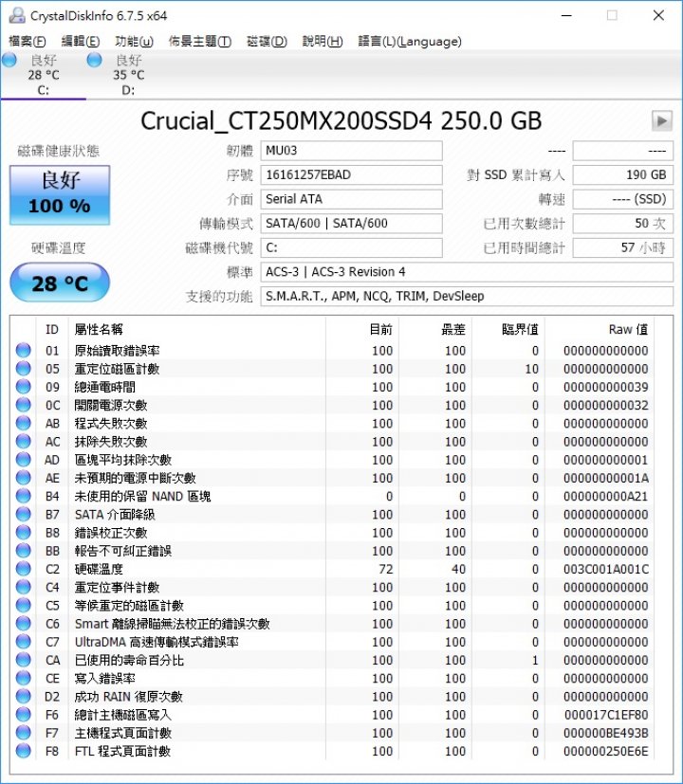The width and height of the screenshot is (683, 784).
Task: Click the status icon for attribute B7
Action: pyautogui.click(x=24, y=514)
